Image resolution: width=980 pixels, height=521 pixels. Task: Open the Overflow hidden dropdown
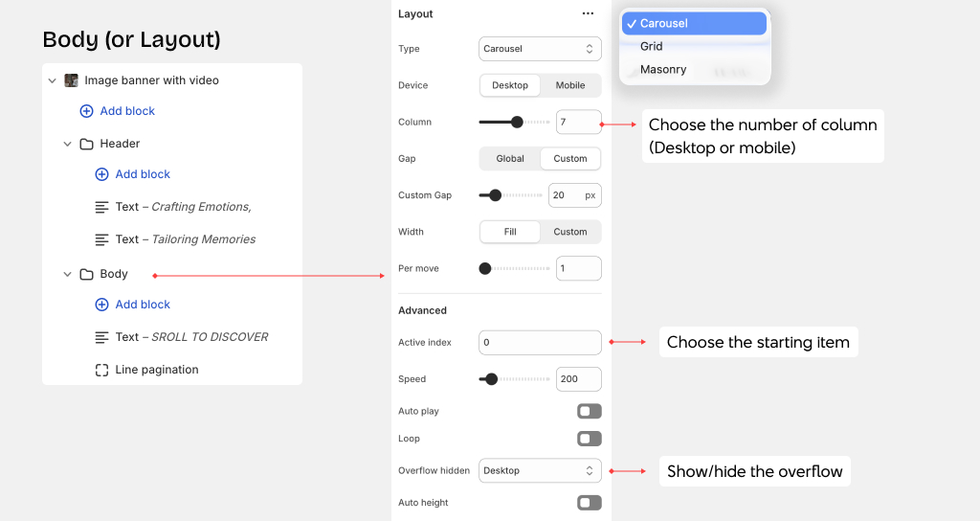click(x=540, y=470)
